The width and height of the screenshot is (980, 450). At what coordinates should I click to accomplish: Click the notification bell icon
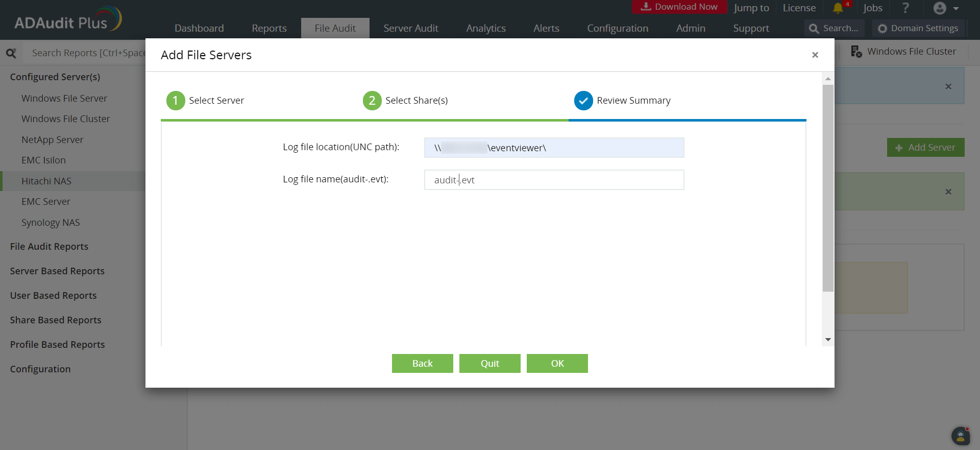tap(838, 8)
